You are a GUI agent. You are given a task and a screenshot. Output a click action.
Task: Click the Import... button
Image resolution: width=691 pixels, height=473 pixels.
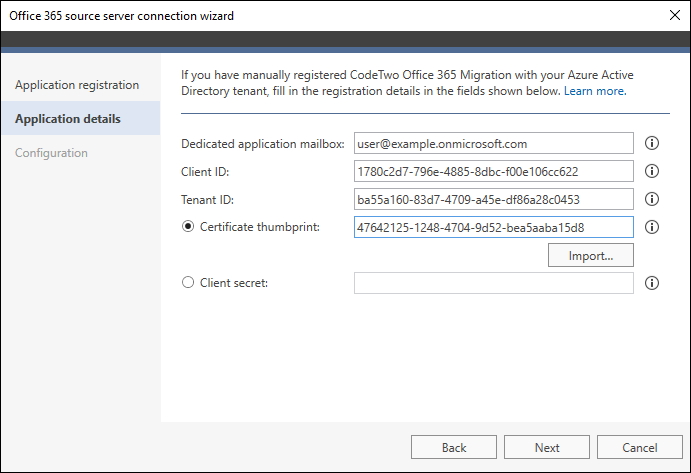coord(591,255)
